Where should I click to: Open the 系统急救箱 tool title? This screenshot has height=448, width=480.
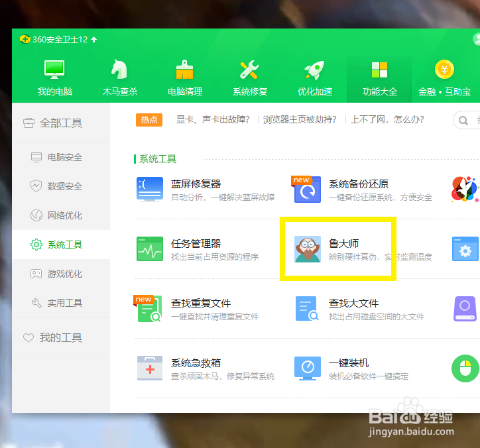coord(196,363)
